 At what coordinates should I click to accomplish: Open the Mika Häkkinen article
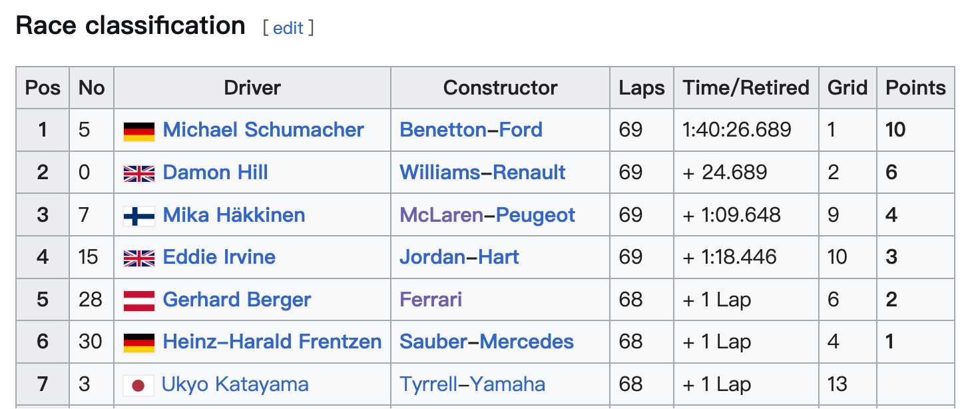coord(234,215)
